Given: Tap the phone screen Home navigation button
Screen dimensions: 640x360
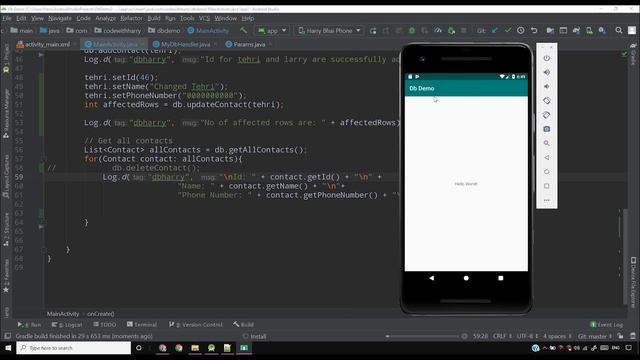Looking at the screenshot, I should pyautogui.click(x=466, y=278).
